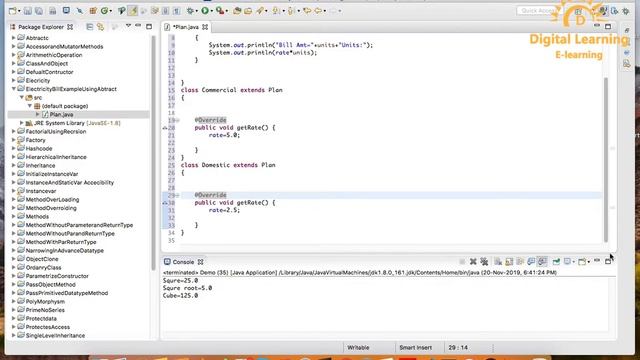
Task: Click the green Run button icon
Action: click(x=205, y=11)
